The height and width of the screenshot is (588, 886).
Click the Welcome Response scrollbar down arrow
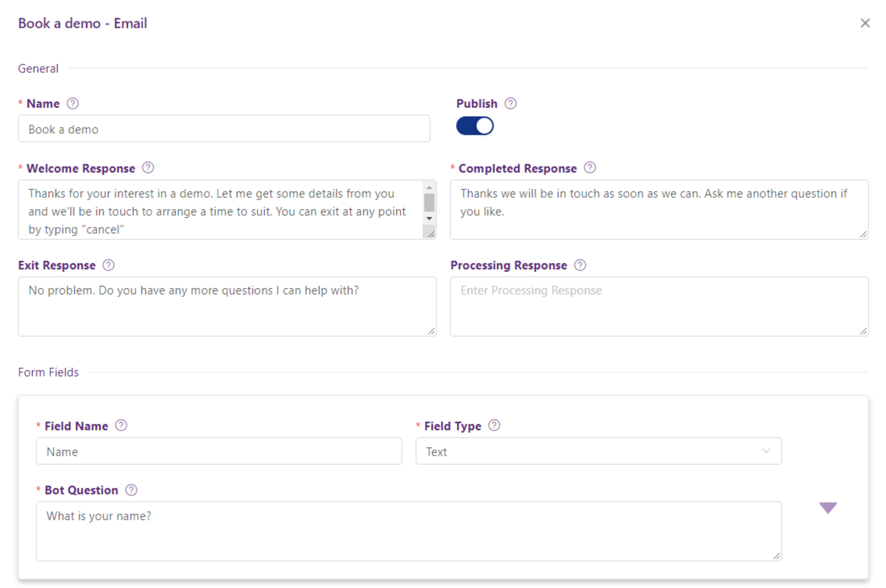point(429,218)
